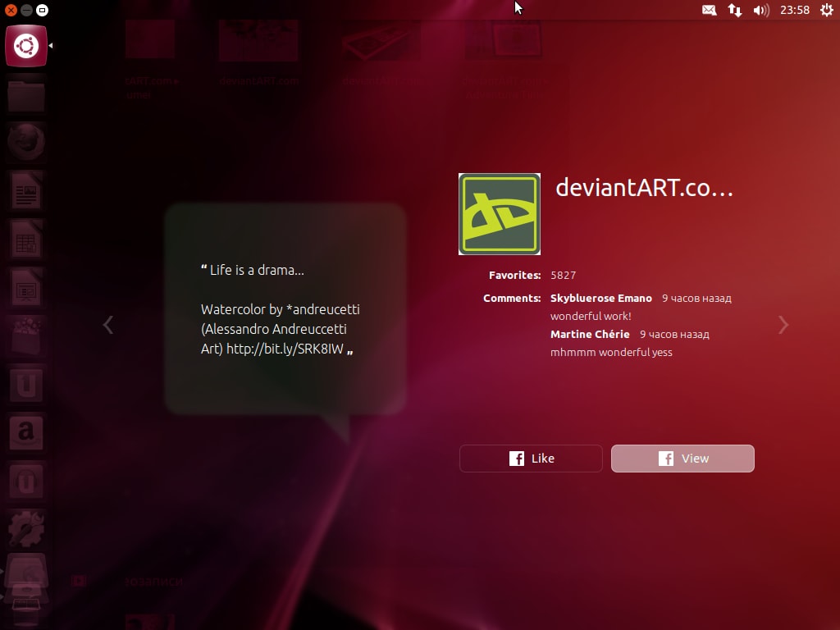Image resolution: width=840 pixels, height=630 pixels.
Task: Click the "Favorites:" label
Action: click(515, 276)
